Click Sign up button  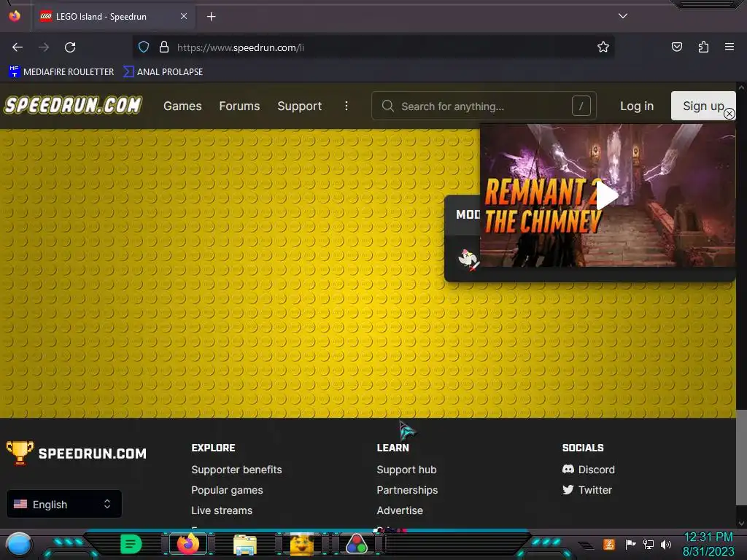coord(703,106)
